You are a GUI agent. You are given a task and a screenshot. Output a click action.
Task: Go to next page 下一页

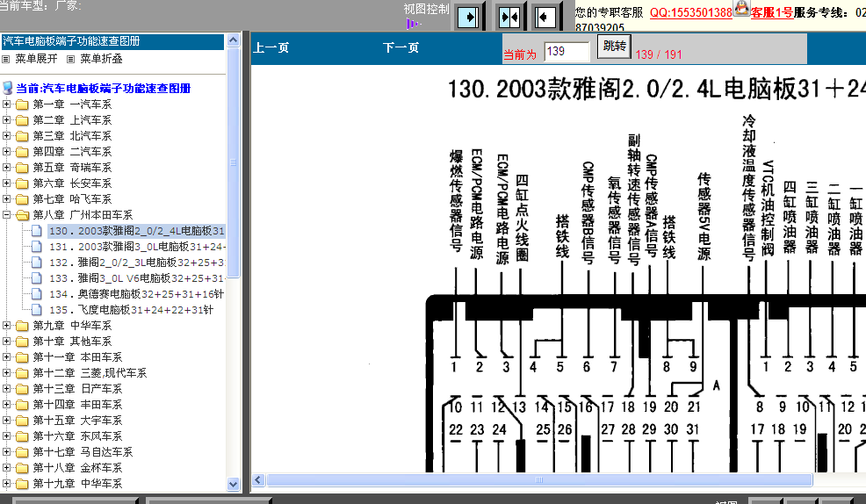point(401,48)
